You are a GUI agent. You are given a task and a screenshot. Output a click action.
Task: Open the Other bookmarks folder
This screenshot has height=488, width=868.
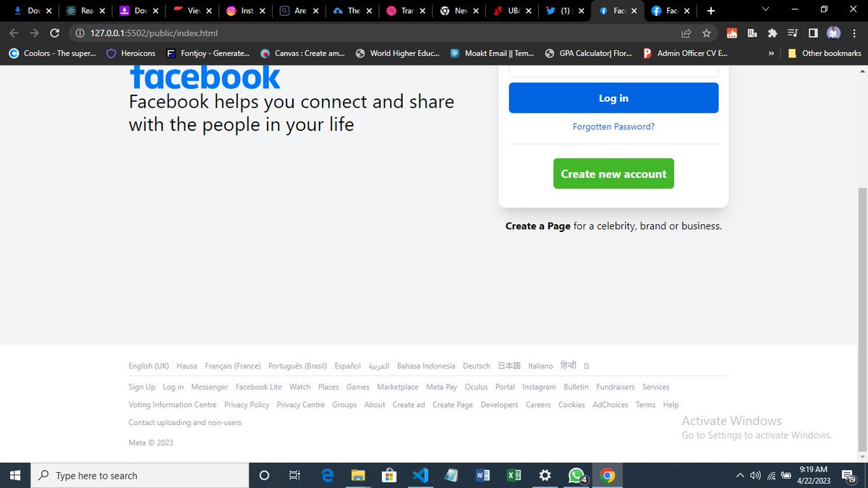coord(825,53)
